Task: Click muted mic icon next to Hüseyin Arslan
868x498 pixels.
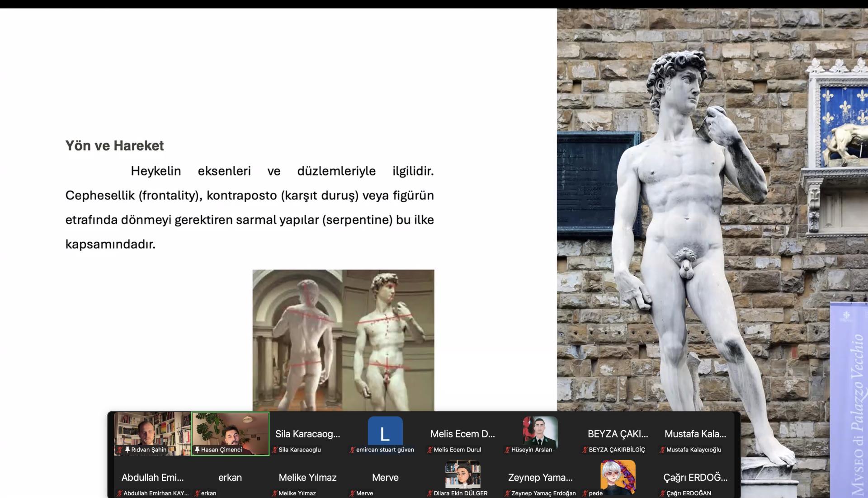Action: click(x=507, y=450)
